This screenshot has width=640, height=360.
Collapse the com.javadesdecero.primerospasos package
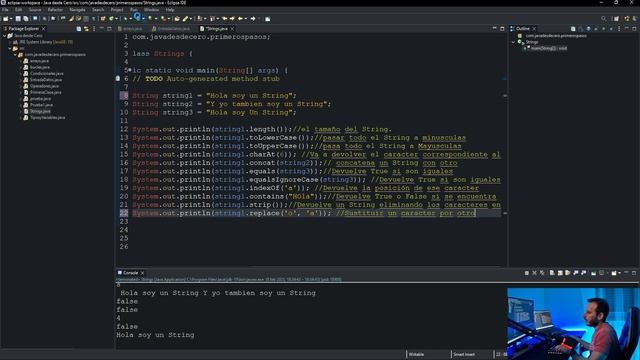tap(15, 55)
